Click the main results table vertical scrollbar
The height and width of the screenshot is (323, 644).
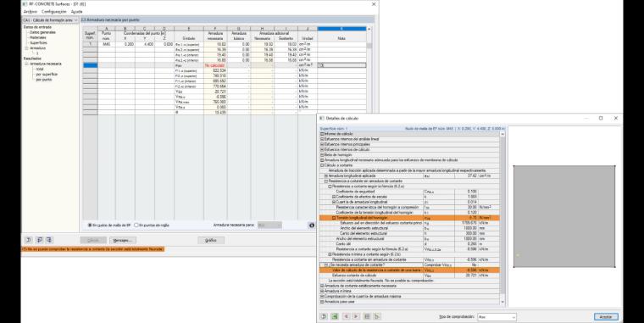pyautogui.click(x=369, y=70)
